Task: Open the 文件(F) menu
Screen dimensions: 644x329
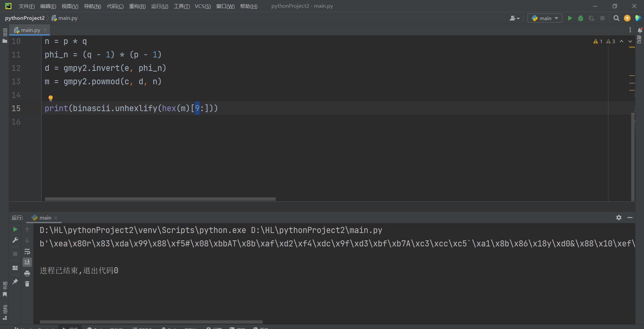Action: click(x=26, y=6)
